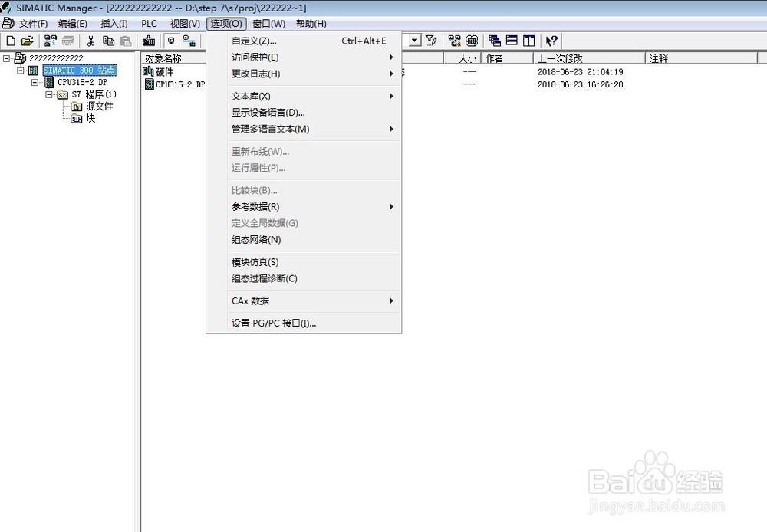This screenshot has height=532, width=767.
Task: Click the timestamp 2018-06-23 21:04:19
Action: [x=580, y=72]
